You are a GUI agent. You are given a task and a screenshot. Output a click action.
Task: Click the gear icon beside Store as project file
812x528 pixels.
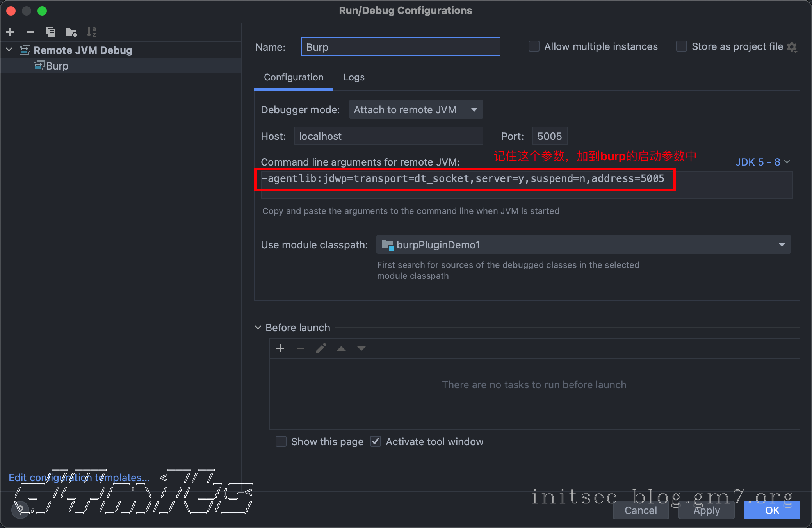[x=792, y=47]
